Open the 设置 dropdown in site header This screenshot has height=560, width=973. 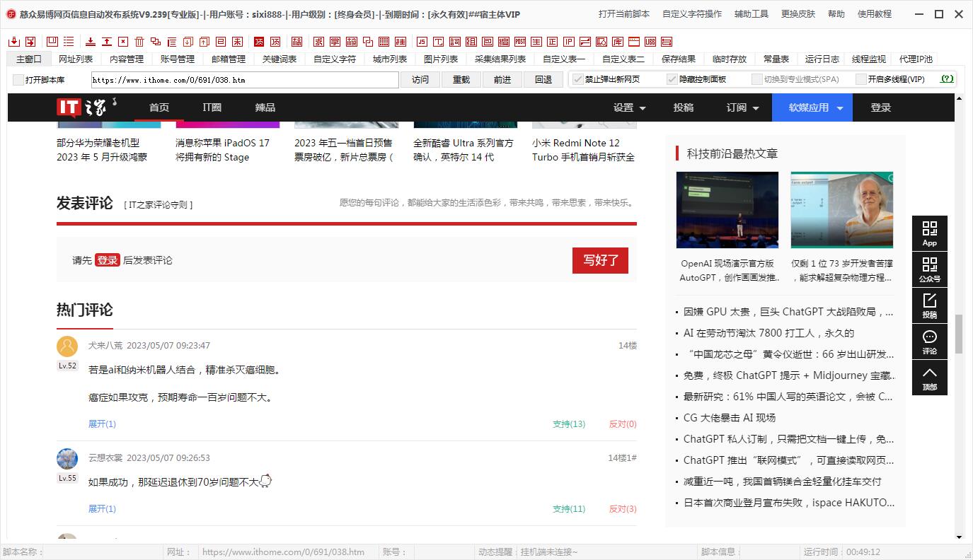click(x=629, y=107)
